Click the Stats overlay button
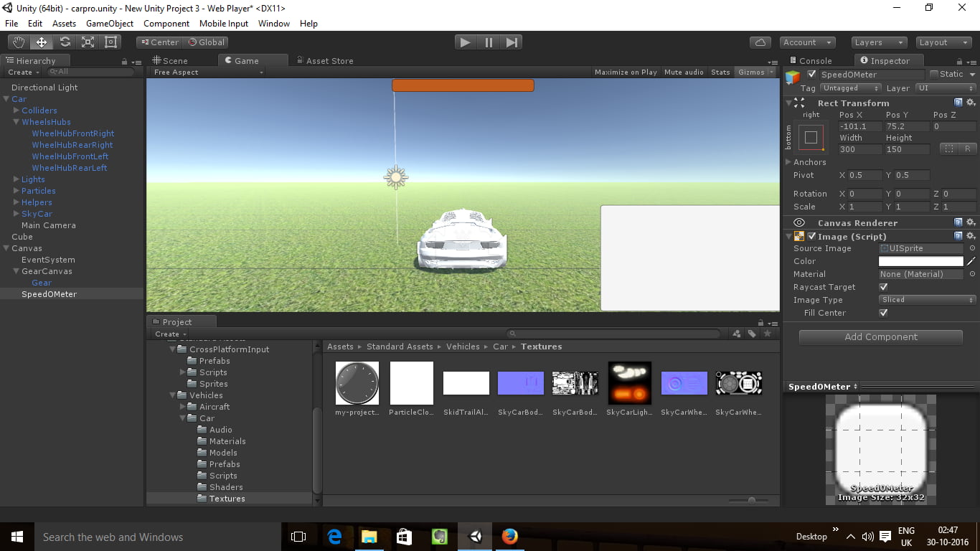Image resolution: width=980 pixels, height=551 pixels. point(720,72)
